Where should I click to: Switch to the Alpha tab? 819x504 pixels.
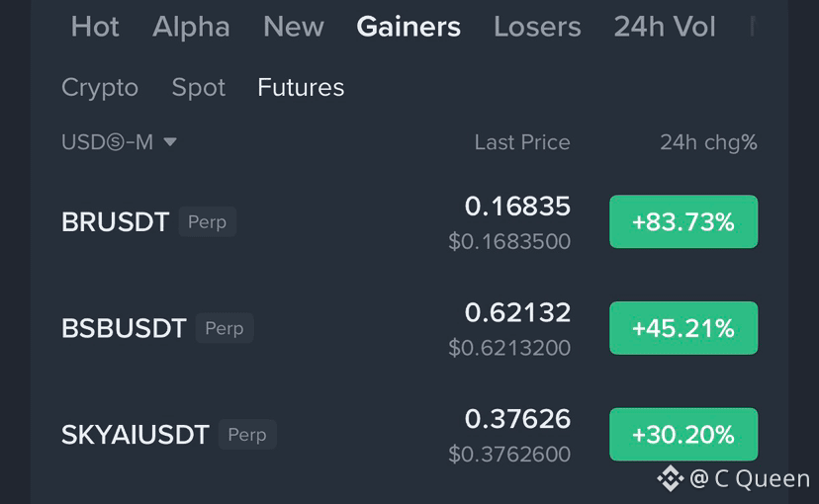pyautogui.click(x=191, y=27)
